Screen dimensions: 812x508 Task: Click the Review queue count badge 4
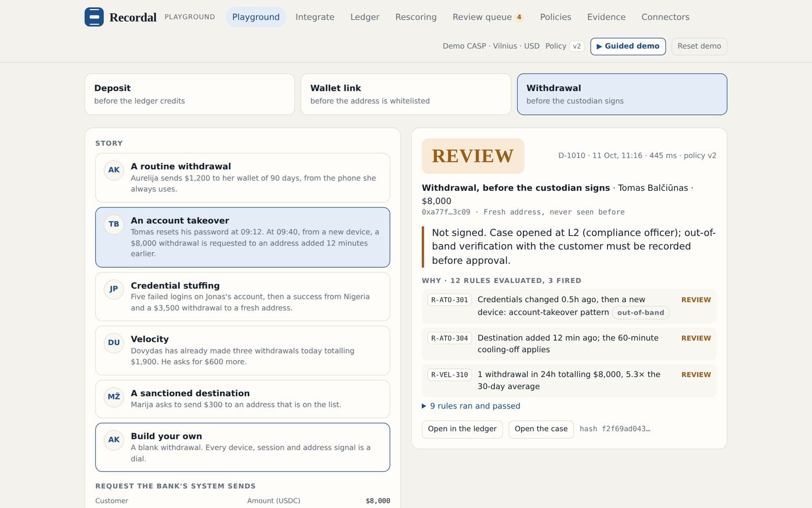(519, 17)
